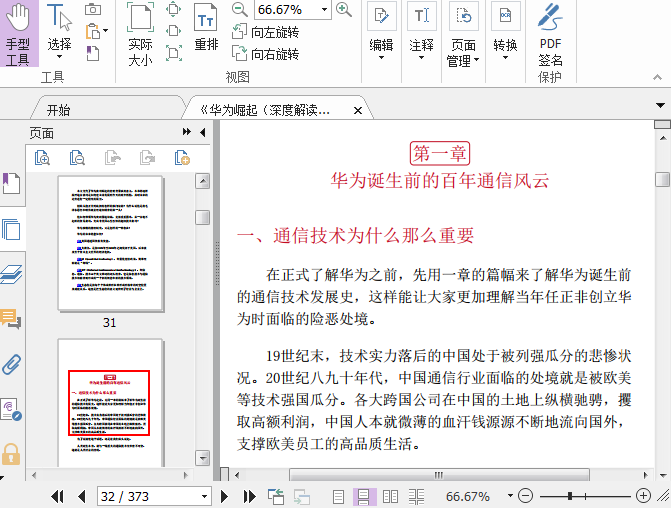Open the tab list dropdown arrow
Viewport: 671px width, 508px height.
pos(660,105)
